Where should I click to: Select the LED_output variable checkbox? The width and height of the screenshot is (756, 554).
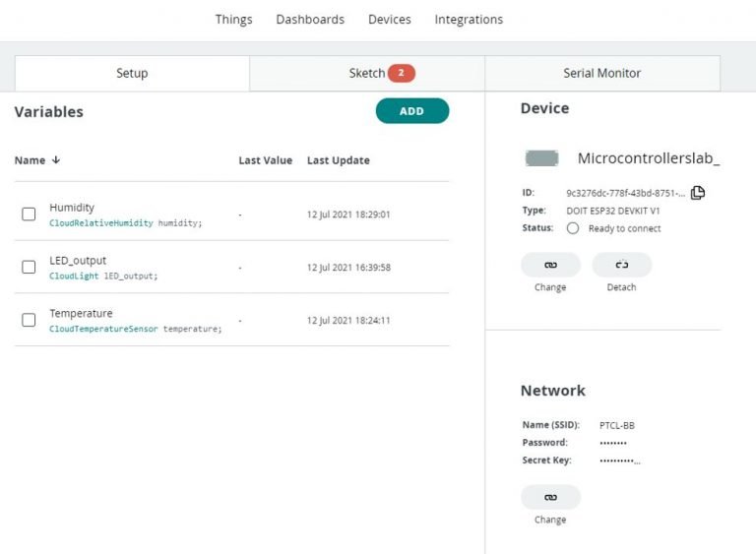pyautogui.click(x=29, y=267)
